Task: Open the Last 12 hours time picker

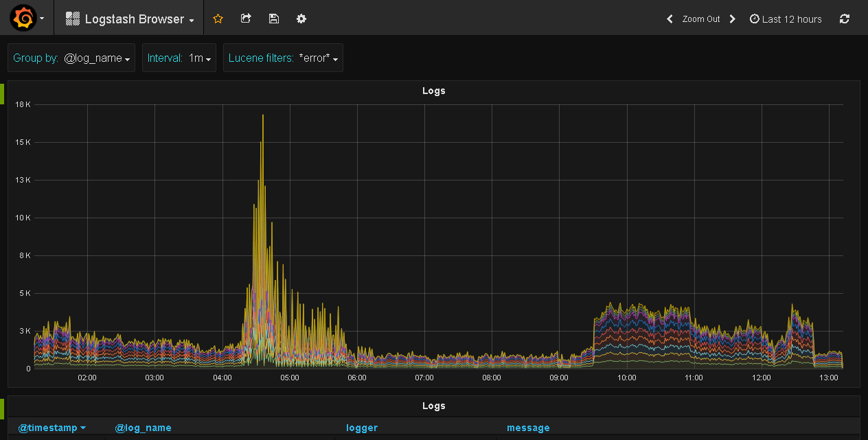Action: click(786, 19)
